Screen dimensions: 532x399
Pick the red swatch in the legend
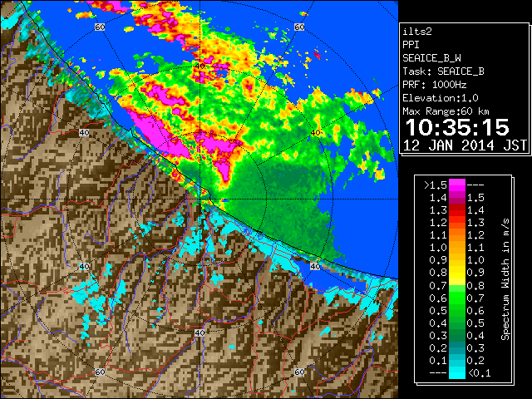tap(457, 210)
